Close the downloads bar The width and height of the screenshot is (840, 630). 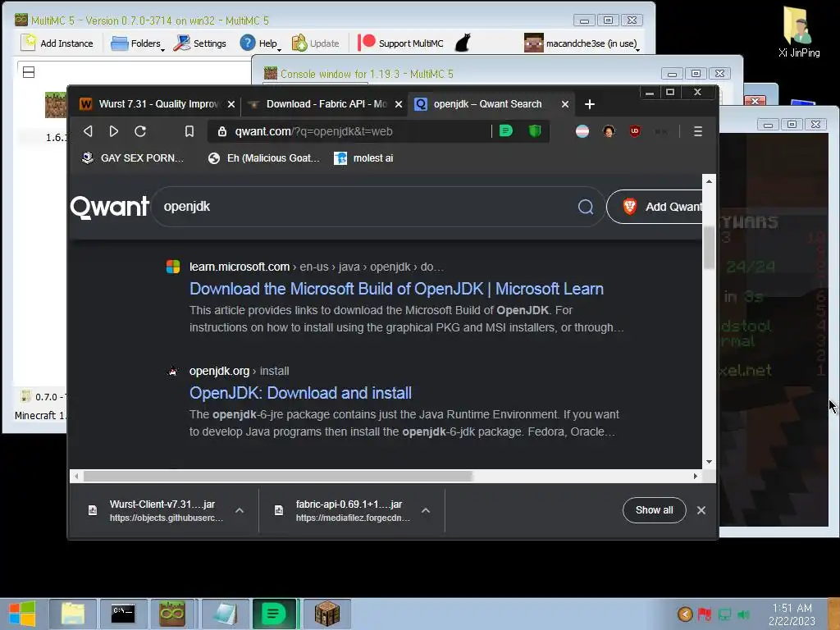pos(701,510)
